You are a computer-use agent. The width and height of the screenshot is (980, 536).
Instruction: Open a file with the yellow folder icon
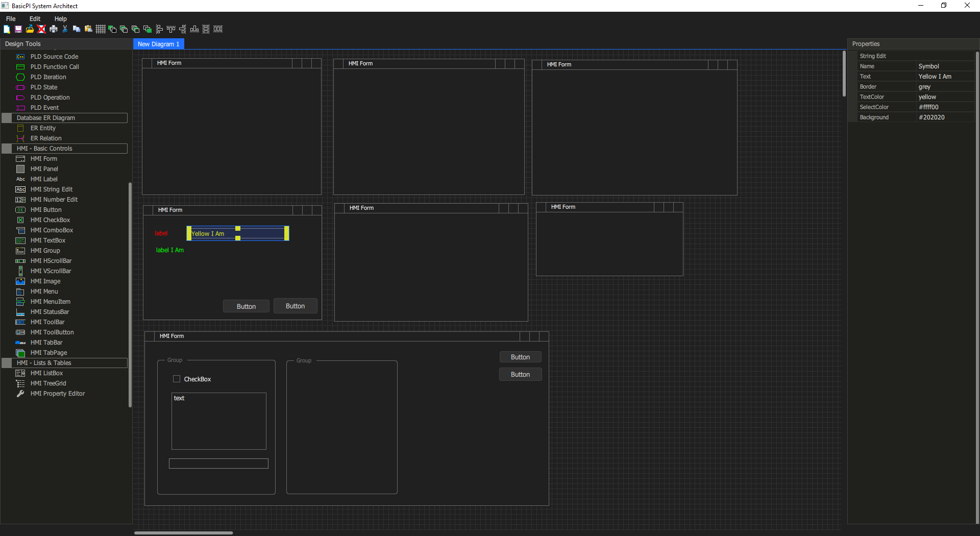(x=30, y=29)
